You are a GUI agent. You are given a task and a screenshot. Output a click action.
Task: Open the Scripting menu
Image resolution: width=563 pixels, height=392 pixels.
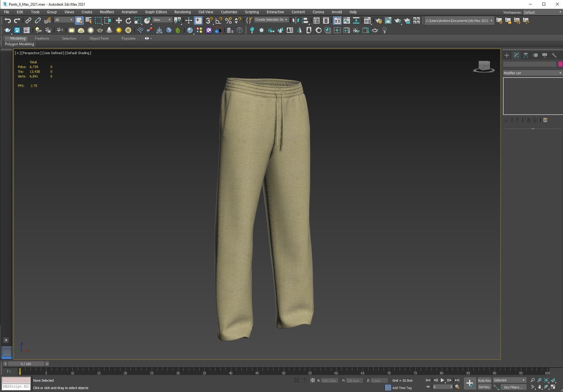point(252,12)
